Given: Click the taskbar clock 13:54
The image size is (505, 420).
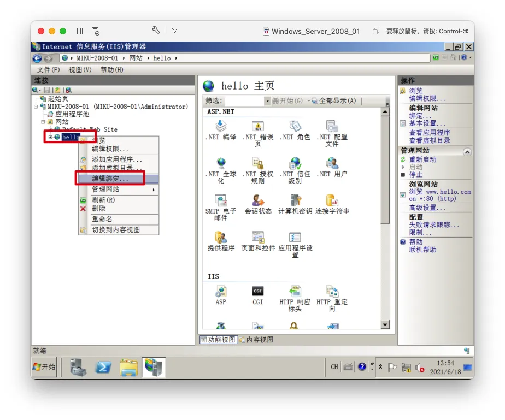Looking at the screenshot, I should (445, 363).
